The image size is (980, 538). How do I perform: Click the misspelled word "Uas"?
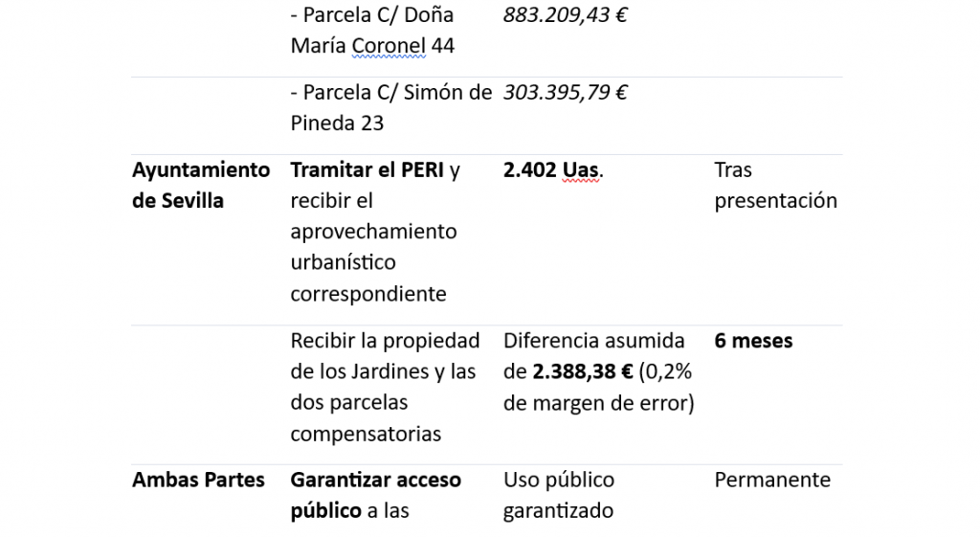pyautogui.click(x=580, y=170)
